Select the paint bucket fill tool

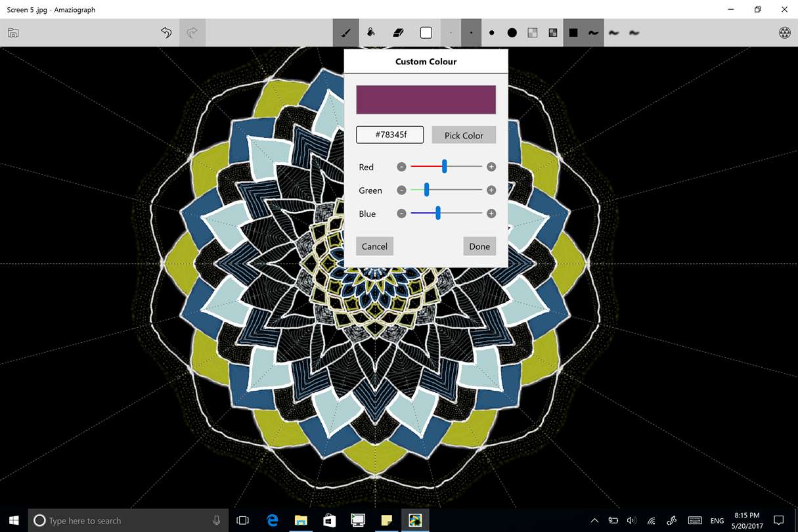coord(371,32)
